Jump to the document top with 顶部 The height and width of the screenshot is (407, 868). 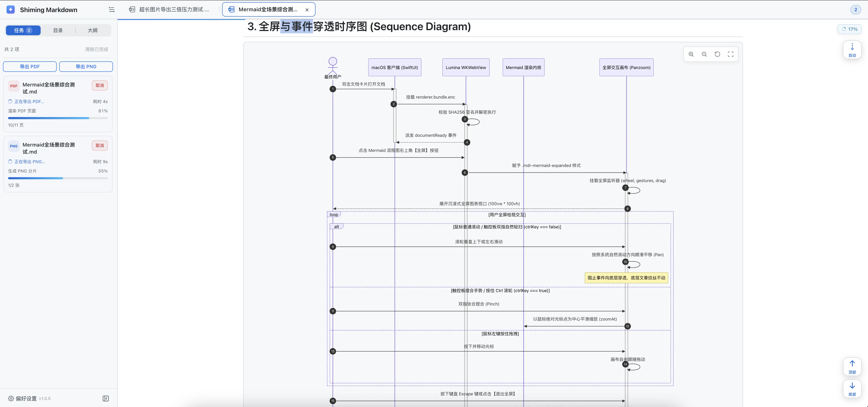[x=852, y=367]
